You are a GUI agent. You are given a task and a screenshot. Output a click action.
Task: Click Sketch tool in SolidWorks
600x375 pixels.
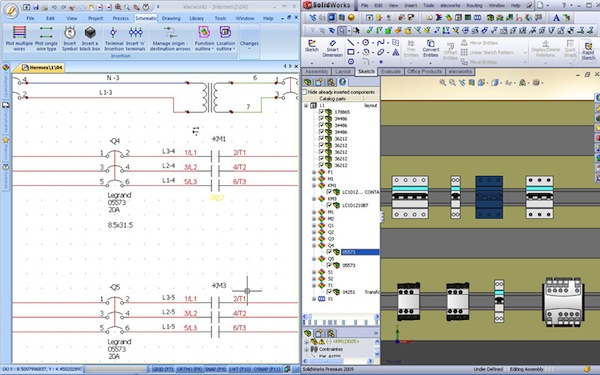click(312, 46)
